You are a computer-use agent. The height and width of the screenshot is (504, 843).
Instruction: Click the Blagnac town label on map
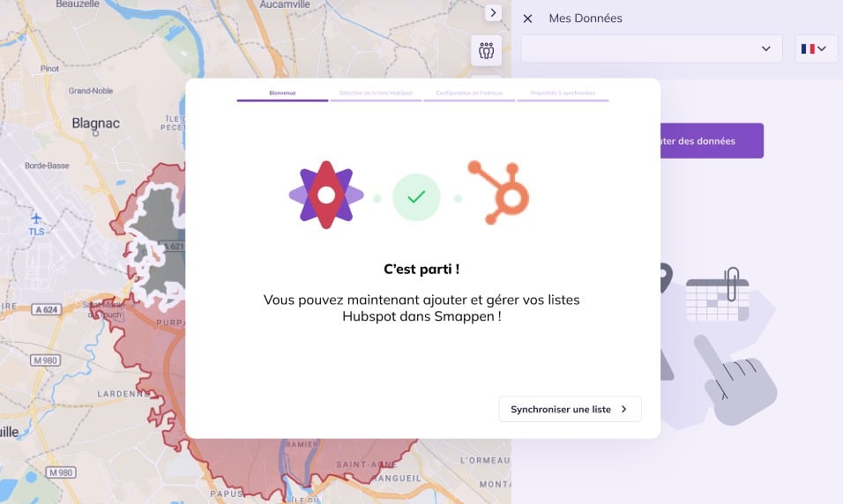point(94,124)
